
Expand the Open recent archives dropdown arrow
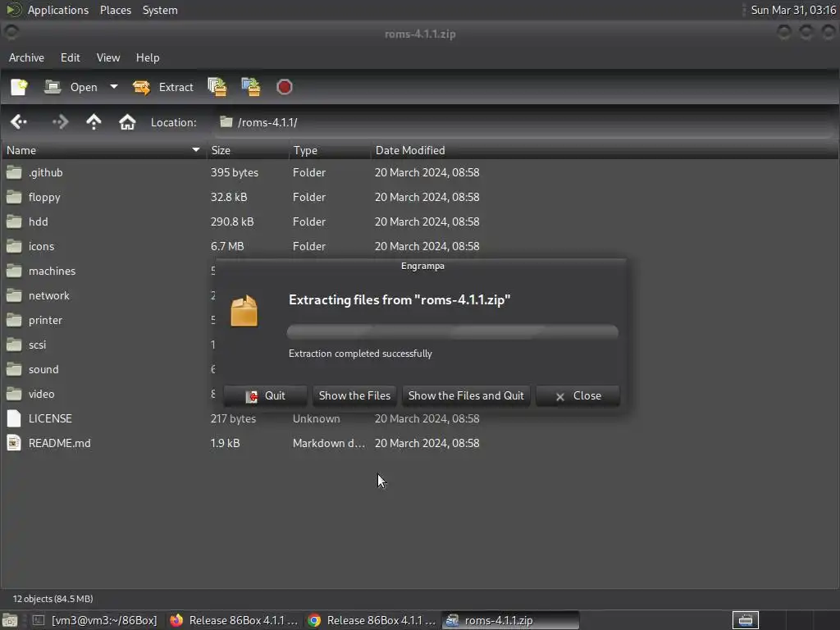[113, 87]
